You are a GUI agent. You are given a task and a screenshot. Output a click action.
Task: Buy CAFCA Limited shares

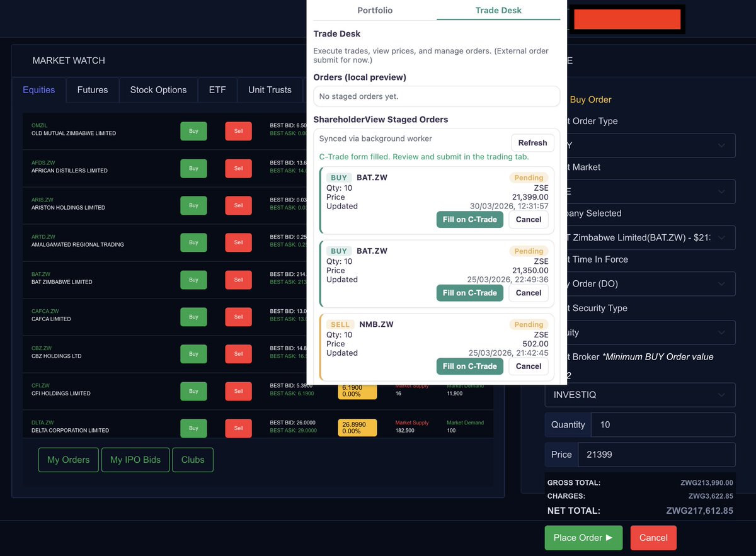coord(193,317)
